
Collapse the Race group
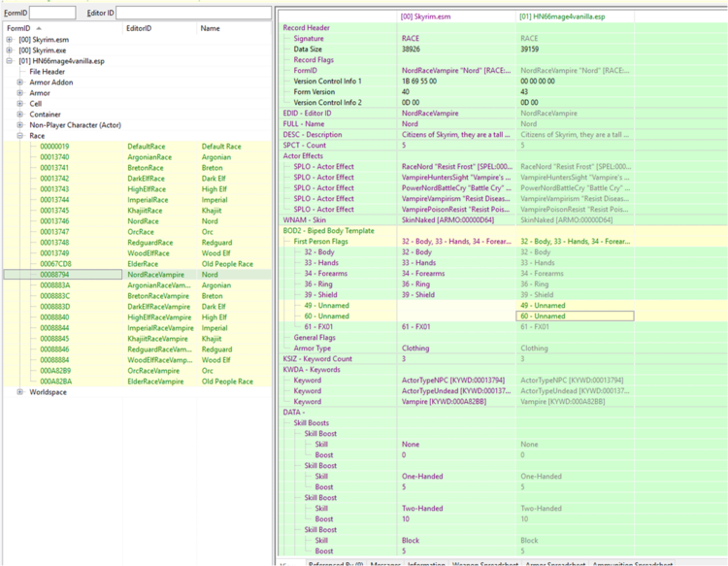point(20,136)
